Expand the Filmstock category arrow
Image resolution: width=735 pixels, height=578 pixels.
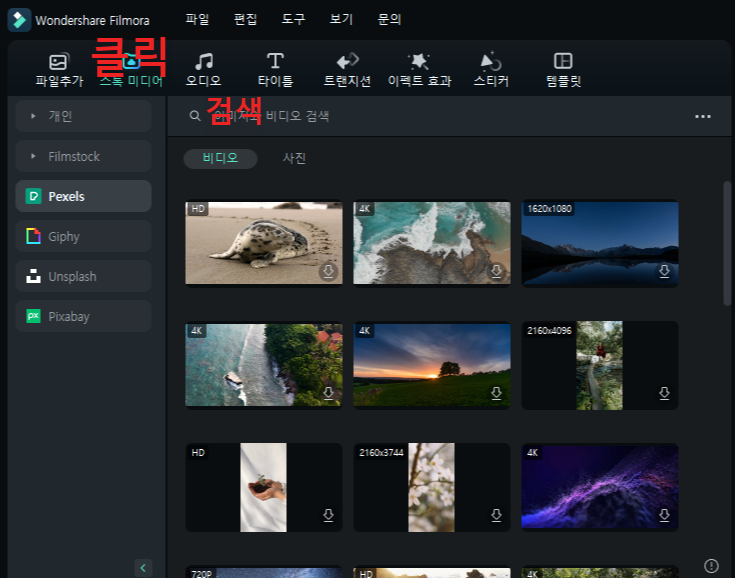33,156
